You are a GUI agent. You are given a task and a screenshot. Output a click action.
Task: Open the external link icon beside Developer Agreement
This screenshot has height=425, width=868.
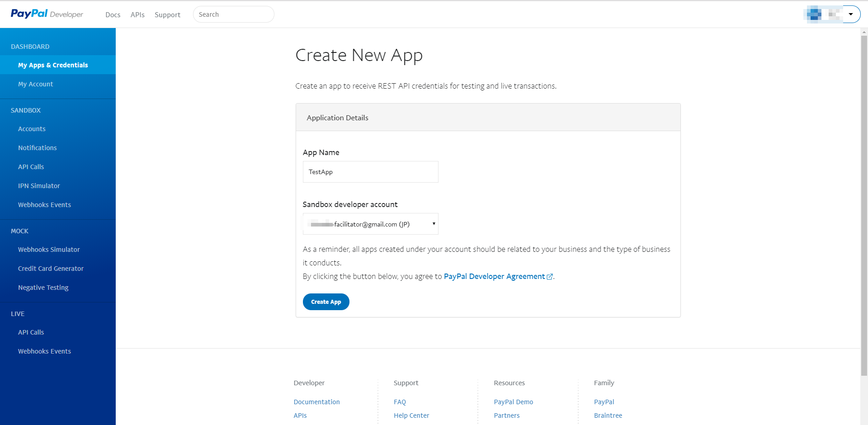pos(550,277)
